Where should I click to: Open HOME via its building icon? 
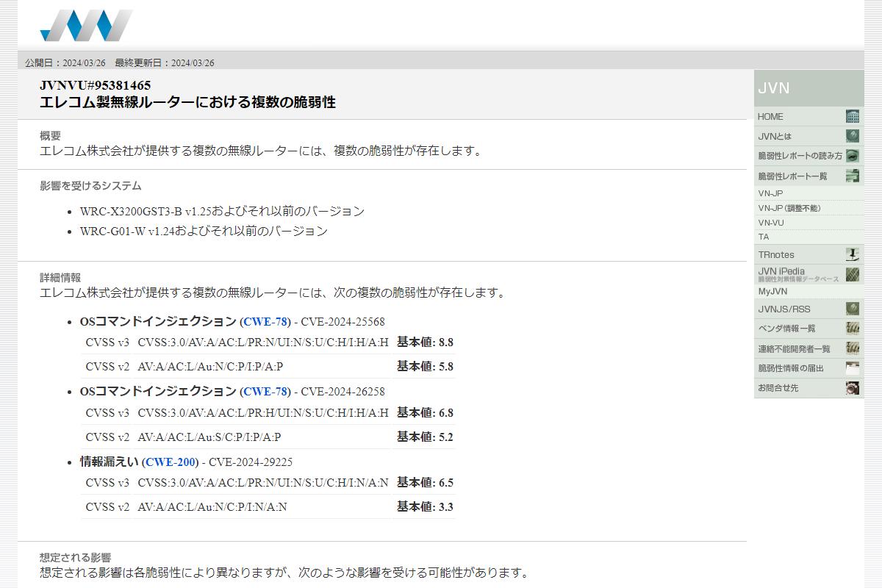click(853, 116)
